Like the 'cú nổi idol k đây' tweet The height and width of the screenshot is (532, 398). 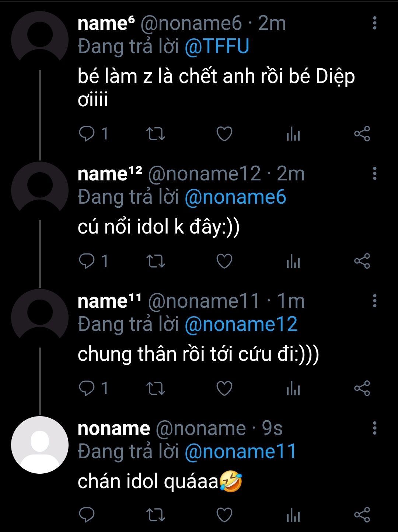tap(224, 261)
